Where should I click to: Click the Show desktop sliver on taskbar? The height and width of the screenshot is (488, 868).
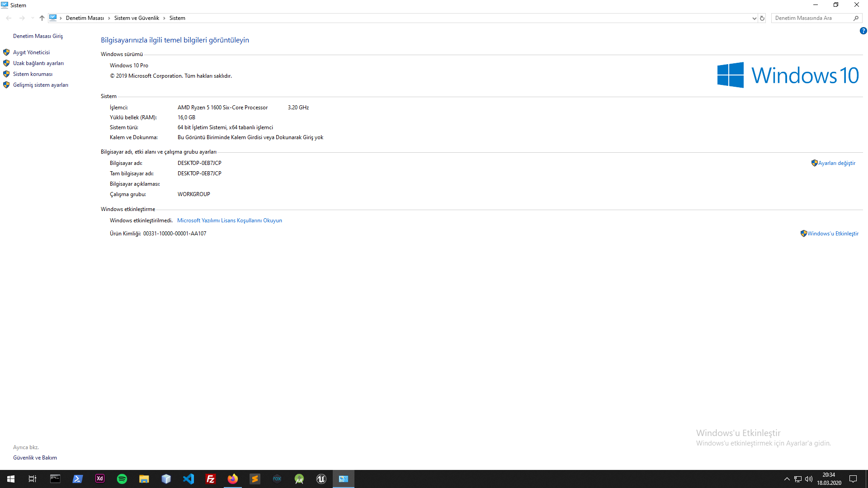point(866,479)
